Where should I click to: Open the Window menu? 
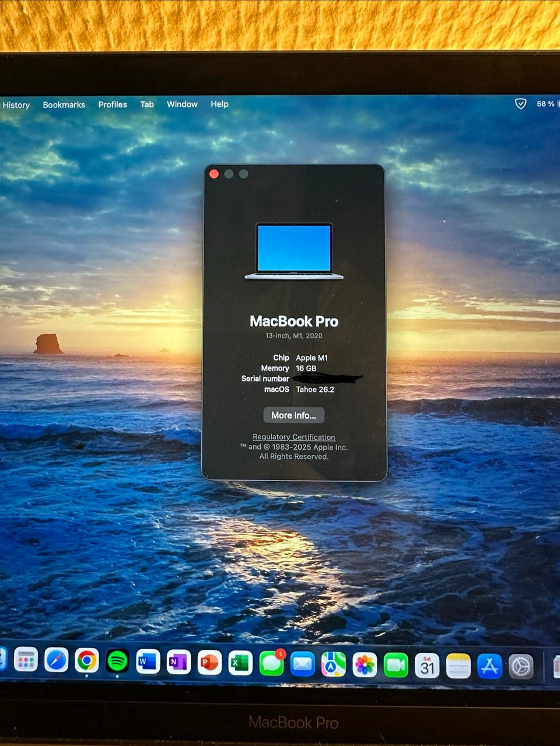[x=182, y=104]
